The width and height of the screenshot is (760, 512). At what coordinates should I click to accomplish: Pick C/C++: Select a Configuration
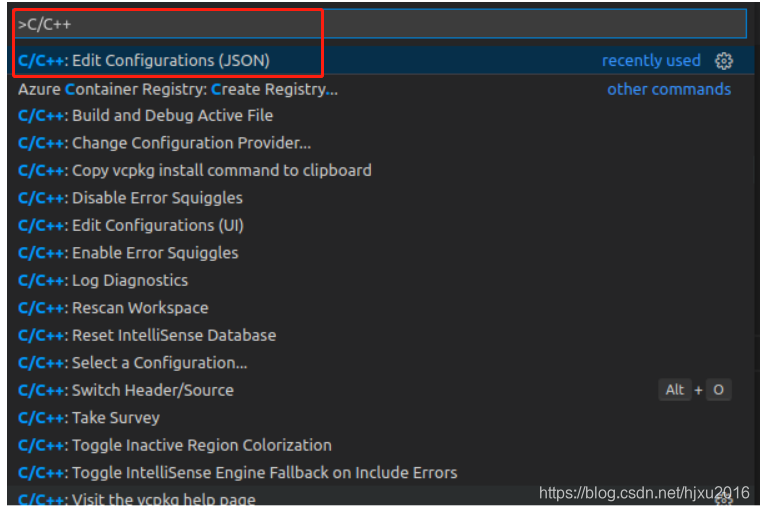pos(380,363)
